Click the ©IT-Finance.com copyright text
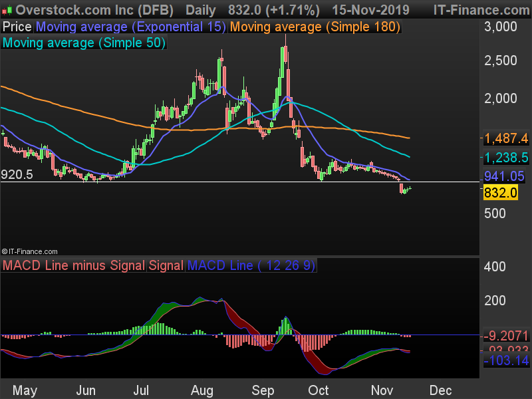Image resolution: width=532 pixels, height=399 pixels. (29, 252)
